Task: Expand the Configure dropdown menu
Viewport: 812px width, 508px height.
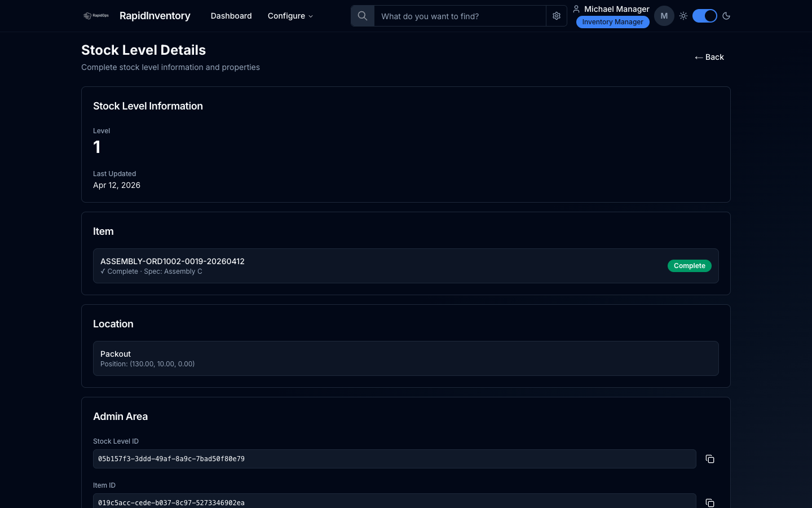Action: [x=290, y=16]
